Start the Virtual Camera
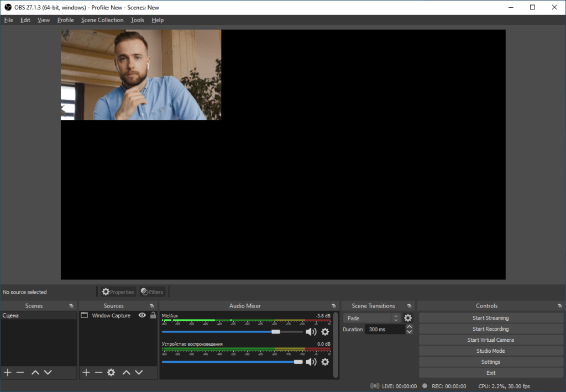This screenshot has height=392, width=566. pyautogui.click(x=490, y=340)
